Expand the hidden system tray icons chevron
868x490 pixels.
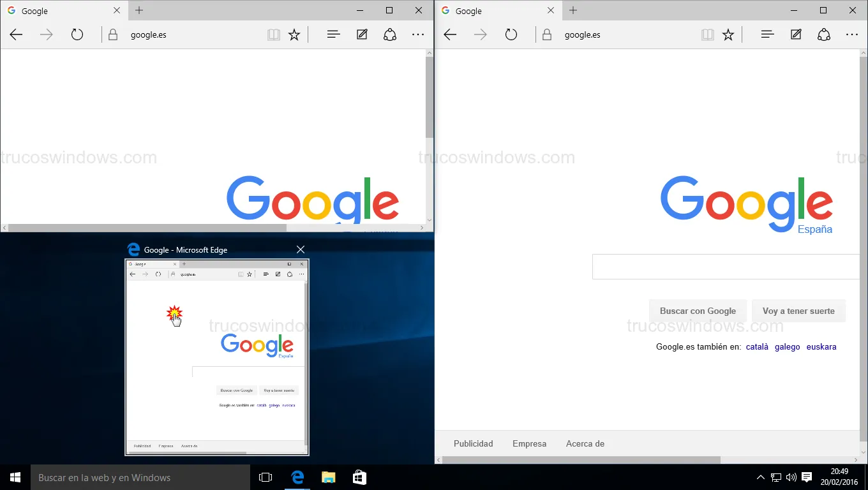pos(760,477)
